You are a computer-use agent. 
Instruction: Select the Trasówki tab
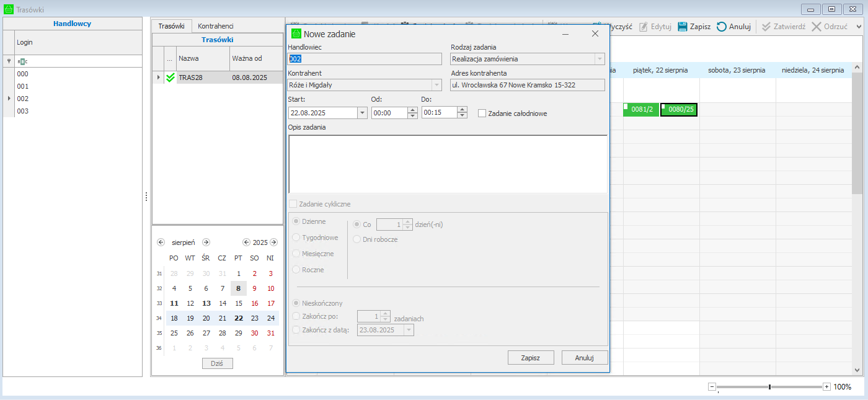171,26
